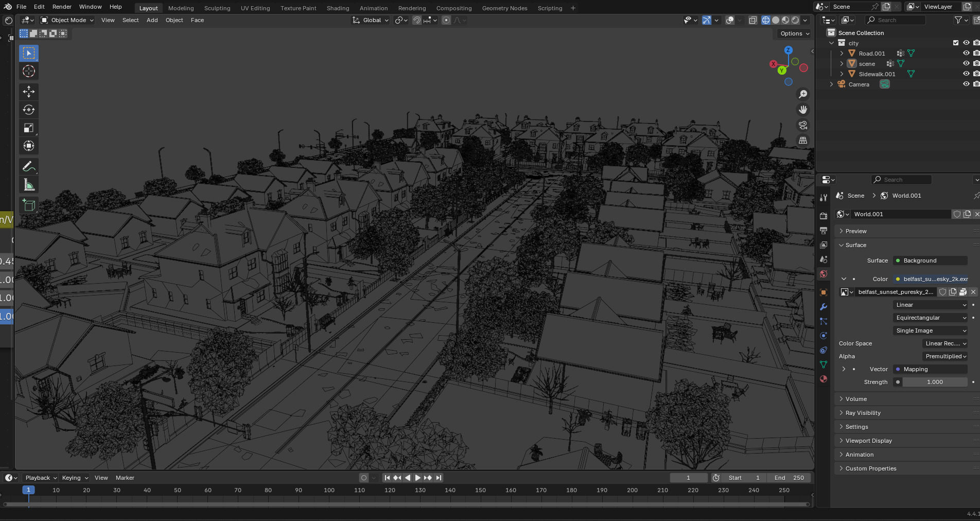Open the File menu

(21, 7)
